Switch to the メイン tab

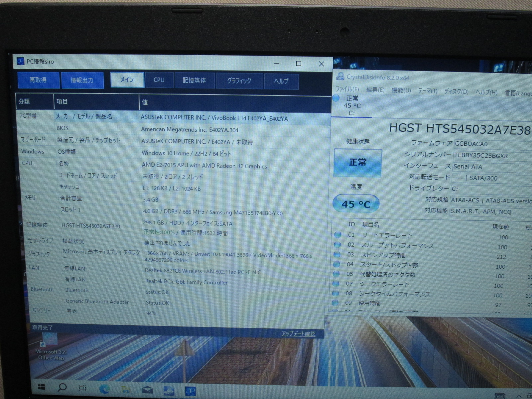click(x=127, y=80)
